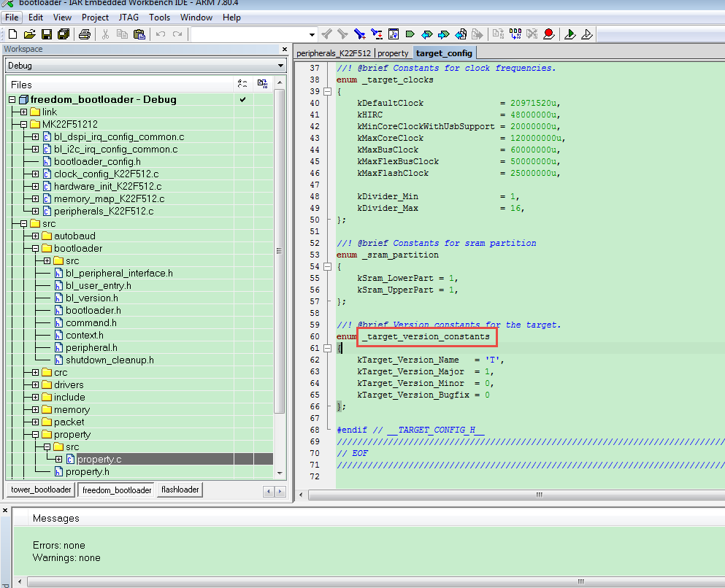Click the Make build icon
The width and height of the screenshot is (725, 588).
(x=515, y=34)
